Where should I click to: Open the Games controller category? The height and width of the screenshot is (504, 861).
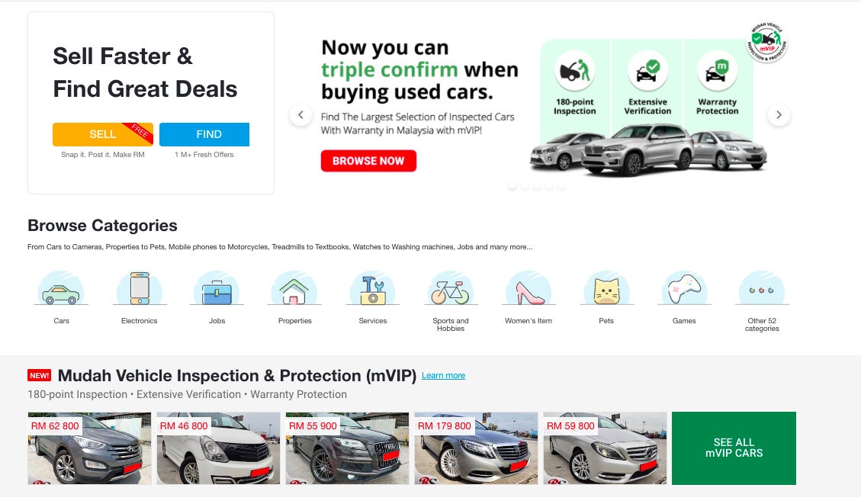coord(684,289)
